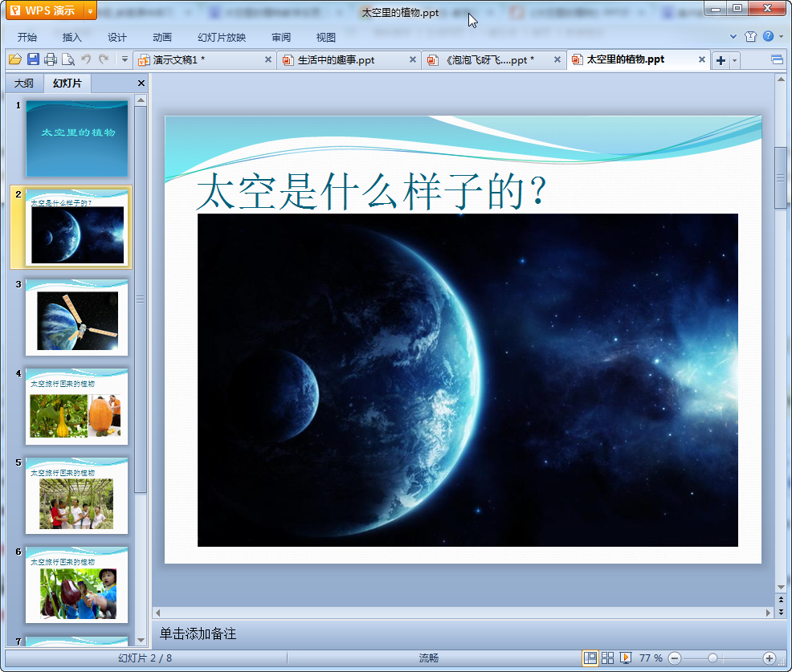The width and height of the screenshot is (792, 672).
Task: Switch to the 大纲 panel tab
Action: point(24,83)
